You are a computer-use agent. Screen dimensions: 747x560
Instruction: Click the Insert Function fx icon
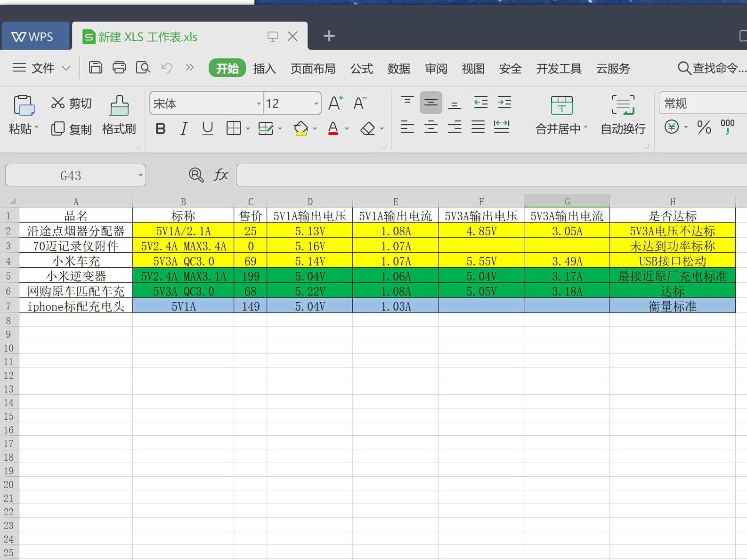coord(221,175)
